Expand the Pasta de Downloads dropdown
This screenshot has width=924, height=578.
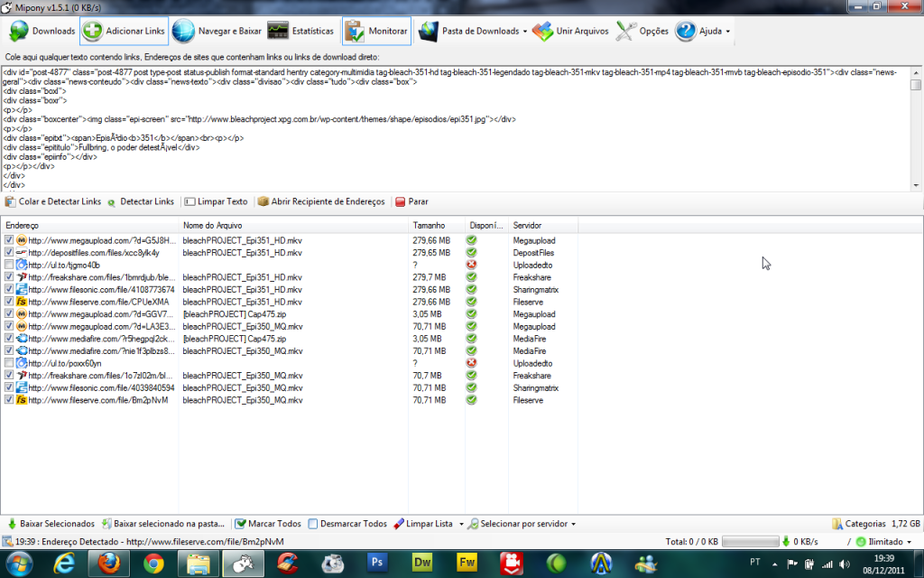pos(525,32)
